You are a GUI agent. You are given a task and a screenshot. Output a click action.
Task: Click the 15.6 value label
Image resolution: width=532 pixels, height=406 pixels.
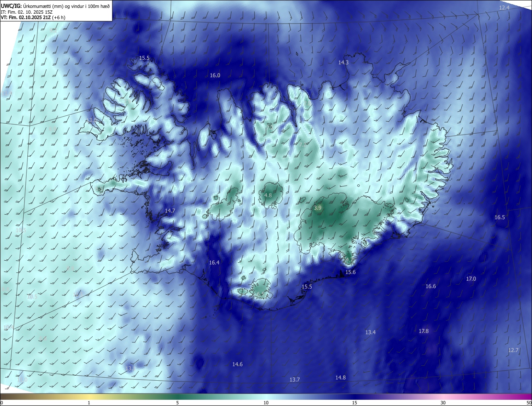point(350,272)
